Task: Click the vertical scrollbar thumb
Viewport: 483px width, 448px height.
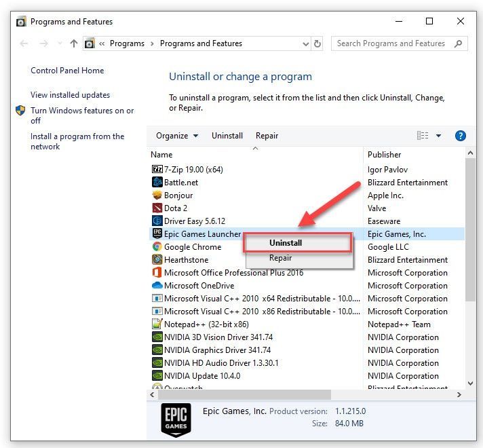Action: [470, 229]
